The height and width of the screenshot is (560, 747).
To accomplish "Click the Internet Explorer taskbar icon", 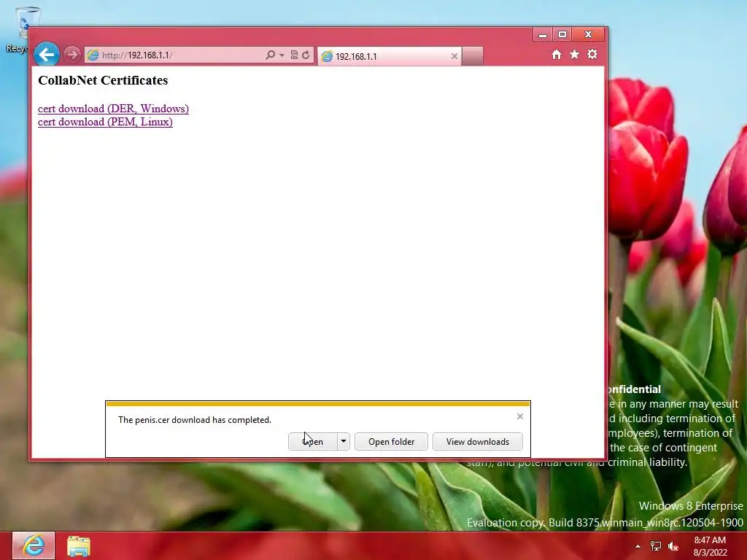I will pos(34,545).
